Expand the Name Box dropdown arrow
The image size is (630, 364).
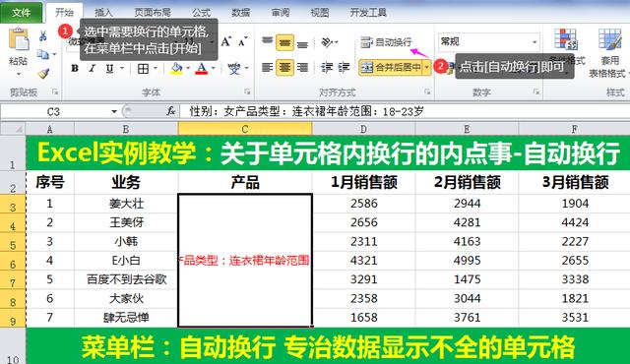[x=114, y=111]
